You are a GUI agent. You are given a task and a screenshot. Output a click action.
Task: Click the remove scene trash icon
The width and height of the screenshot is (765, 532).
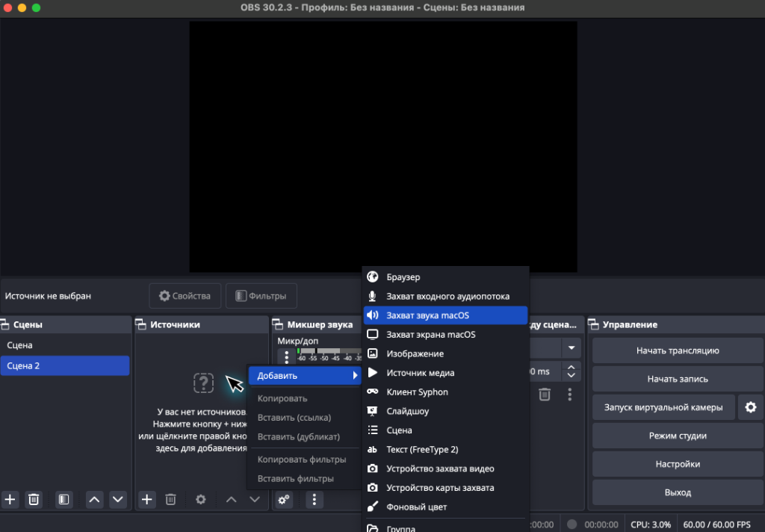[x=34, y=499]
